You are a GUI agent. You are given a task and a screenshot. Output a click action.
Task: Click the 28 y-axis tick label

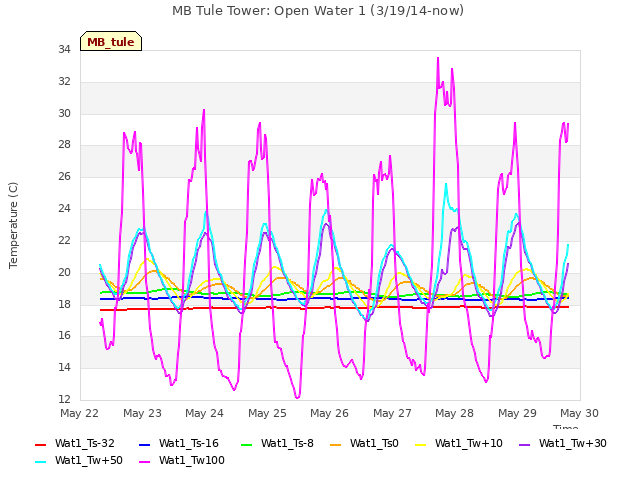pos(64,145)
